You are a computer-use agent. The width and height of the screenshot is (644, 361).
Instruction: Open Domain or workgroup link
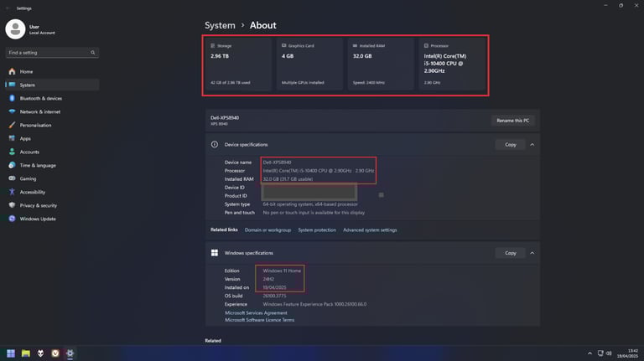267,230
